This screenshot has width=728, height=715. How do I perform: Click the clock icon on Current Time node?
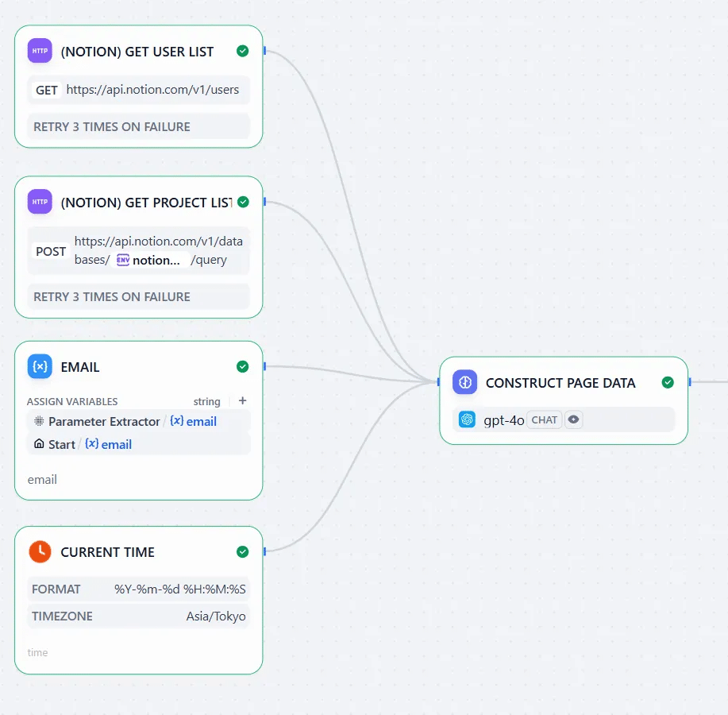[40, 552]
